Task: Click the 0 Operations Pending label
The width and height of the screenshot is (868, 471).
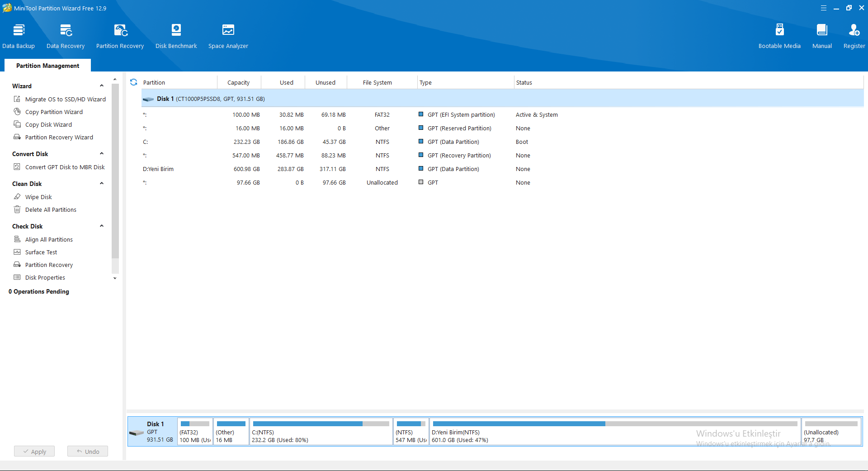Action: pyautogui.click(x=39, y=291)
